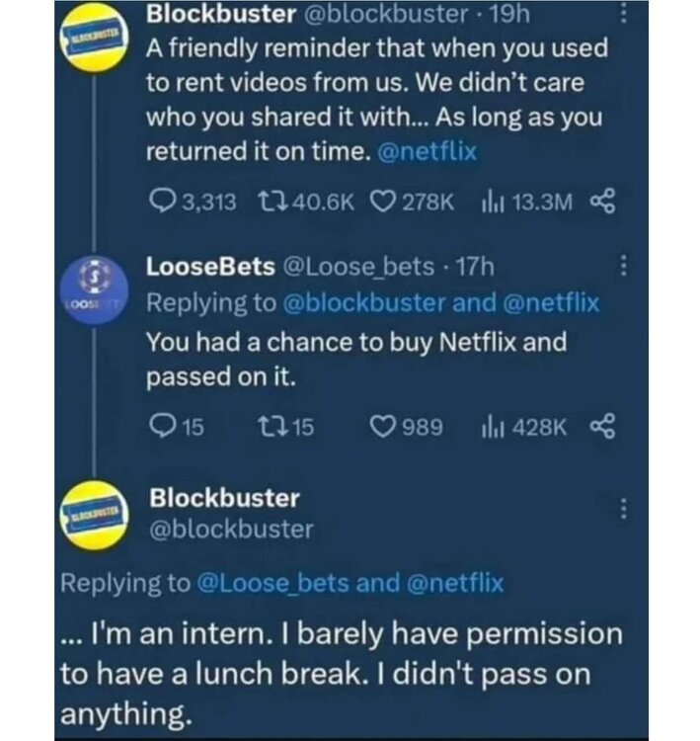This screenshot has height=741, width=700.
Task: Open Blockbuster avatar on the intern reply
Action: [93, 511]
